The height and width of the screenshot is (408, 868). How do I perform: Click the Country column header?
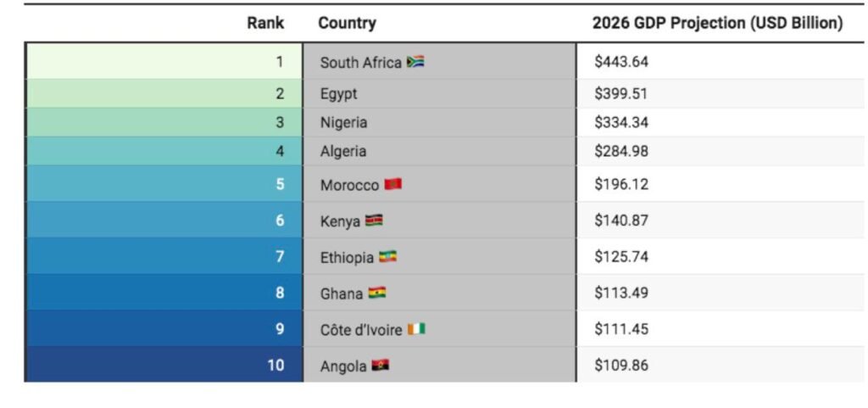point(347,23)
